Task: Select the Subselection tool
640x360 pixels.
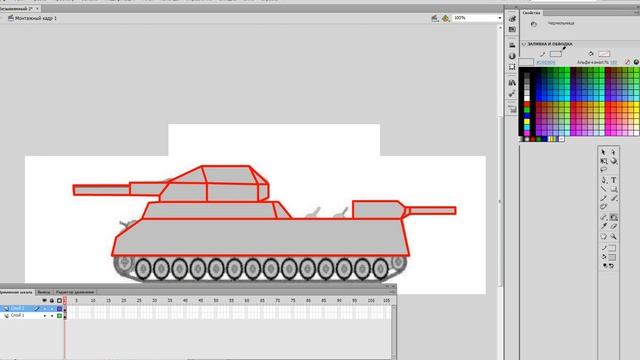Action: coord(613,152)
